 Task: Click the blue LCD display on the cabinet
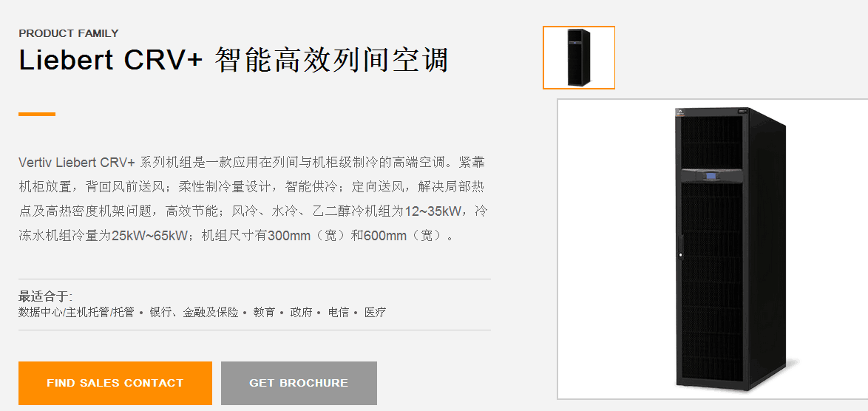pos(711,177)
